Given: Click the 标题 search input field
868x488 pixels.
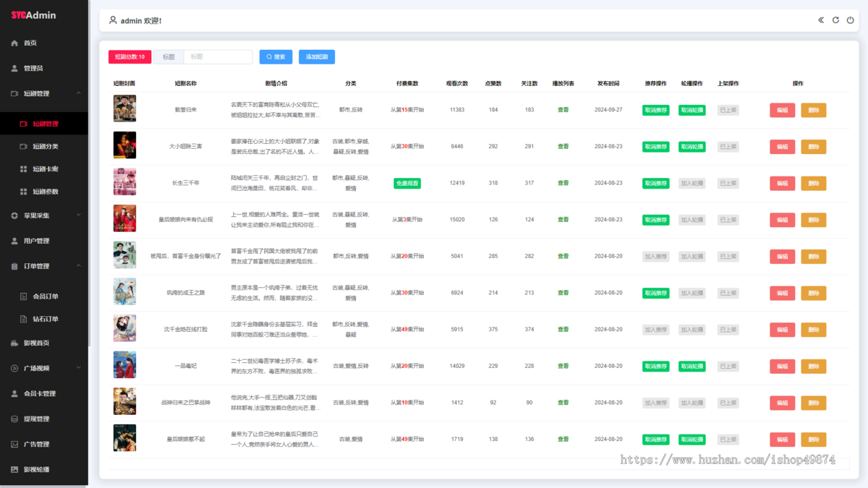Looking at the screenshot, I should [218, 56].
